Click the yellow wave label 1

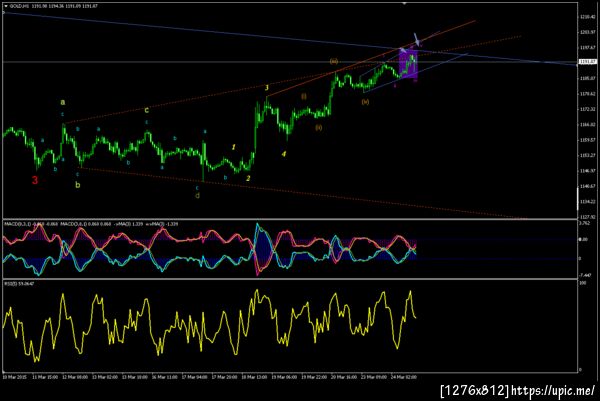click(233, 147)
